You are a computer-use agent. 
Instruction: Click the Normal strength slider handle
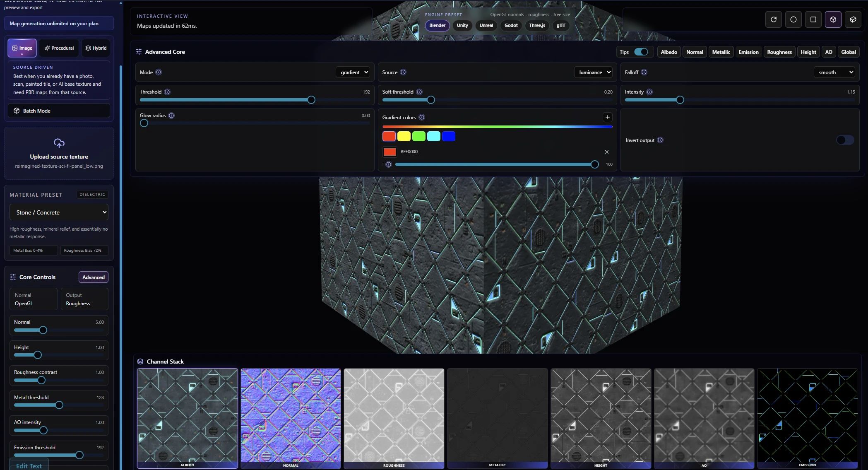[x=43, y=330]
